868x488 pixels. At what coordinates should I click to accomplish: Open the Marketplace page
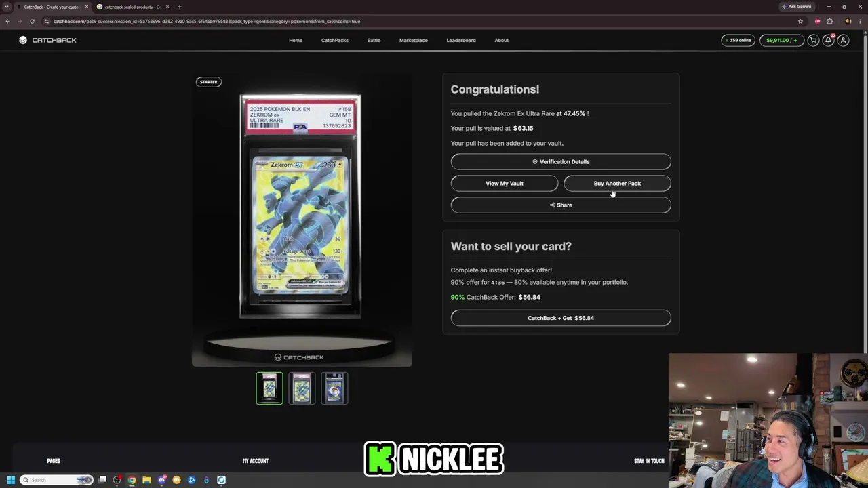point(414,40)
